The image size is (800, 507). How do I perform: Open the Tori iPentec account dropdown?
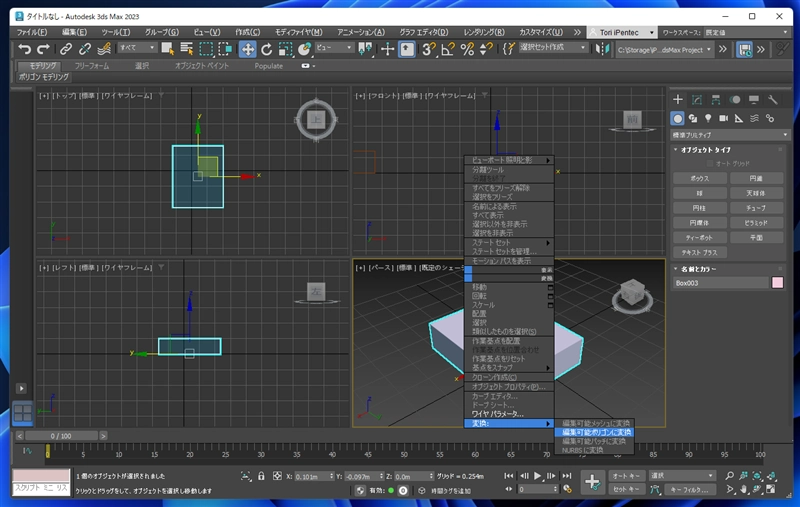tap(622, 32)
